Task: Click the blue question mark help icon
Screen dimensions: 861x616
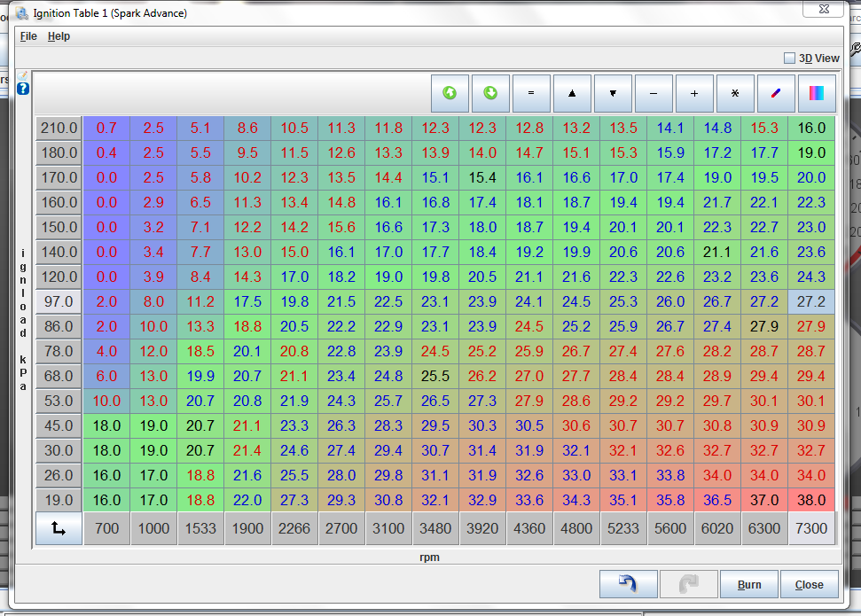Action: 23,89
